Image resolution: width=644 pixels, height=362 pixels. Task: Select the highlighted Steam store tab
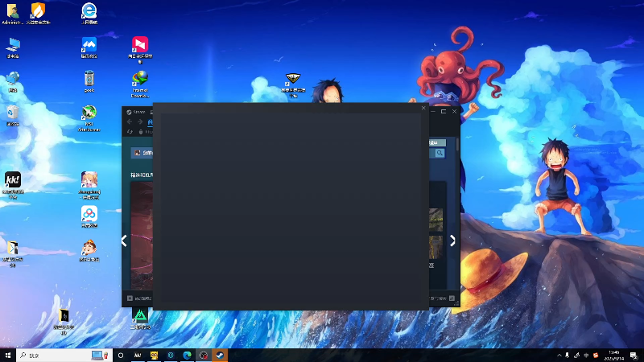coord(151,122)
